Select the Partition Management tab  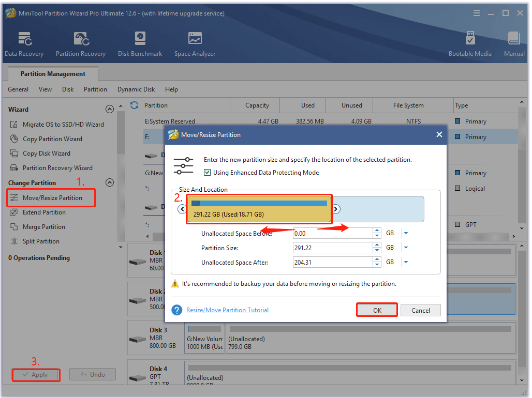(x=53, y=74)
